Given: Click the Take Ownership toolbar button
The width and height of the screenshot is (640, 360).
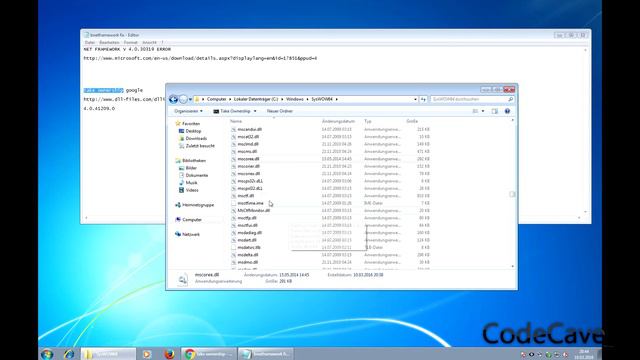Looking at the screenshot, I should 232,111.
